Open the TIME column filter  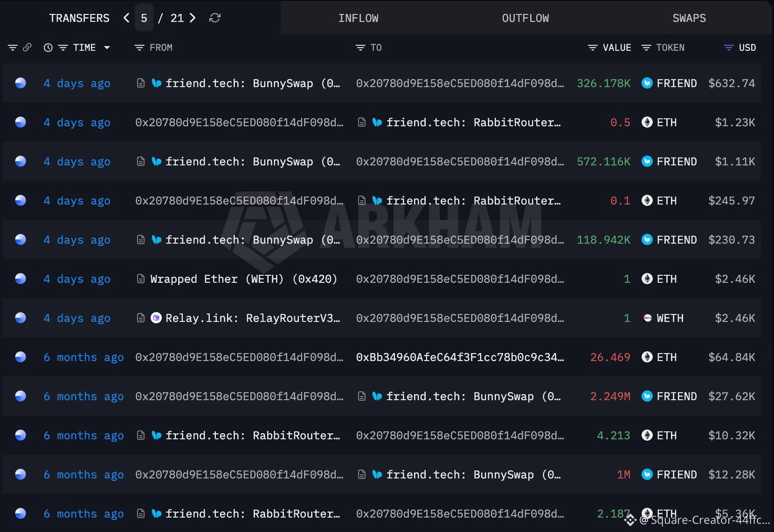pyautogui.click(x=63, y=48)
